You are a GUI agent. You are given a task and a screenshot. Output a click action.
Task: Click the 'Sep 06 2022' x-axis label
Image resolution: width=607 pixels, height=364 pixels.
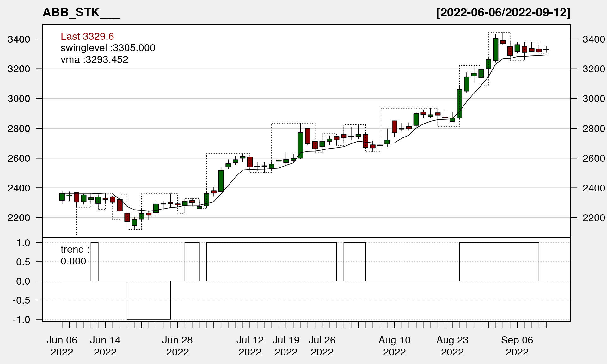click(x=517, y=346)
